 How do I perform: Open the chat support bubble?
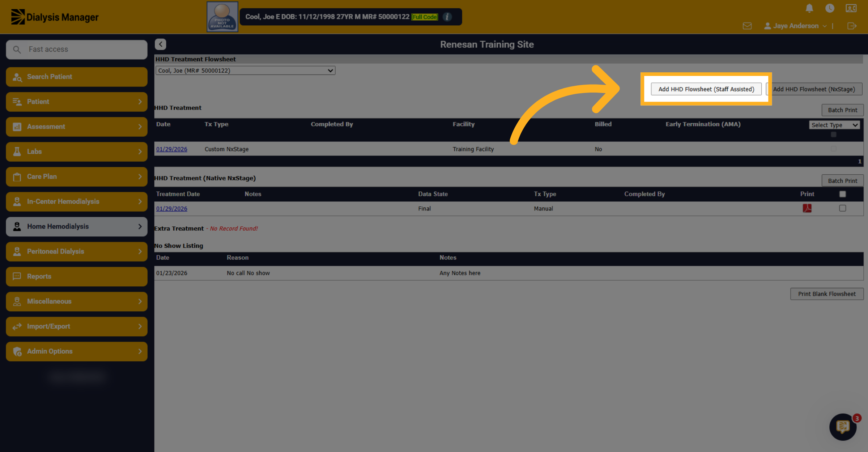(x=843, y=427)
